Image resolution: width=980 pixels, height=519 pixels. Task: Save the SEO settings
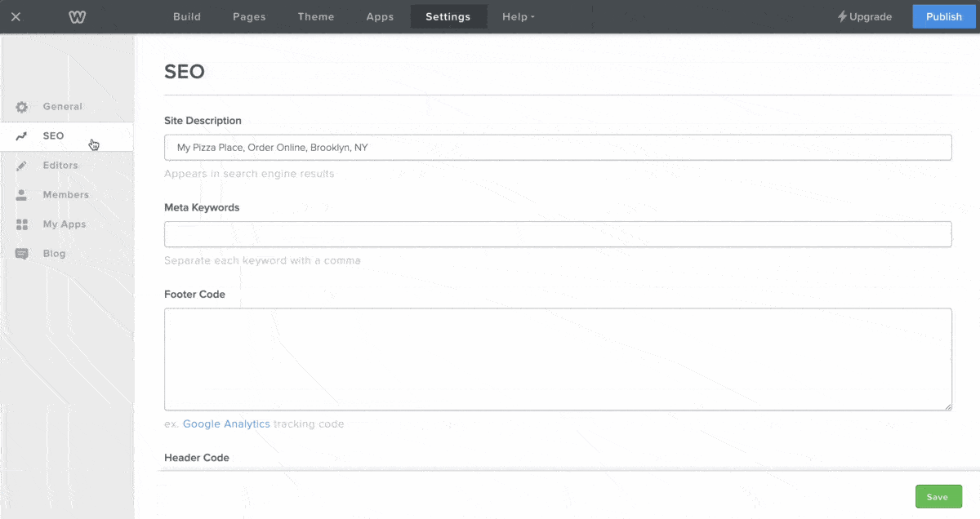[x=938, y=497]
